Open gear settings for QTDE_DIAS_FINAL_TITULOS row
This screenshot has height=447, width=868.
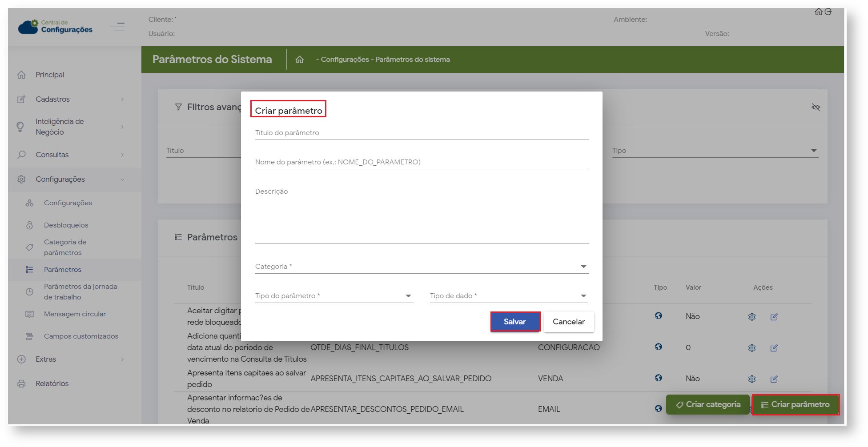point(751,348)
